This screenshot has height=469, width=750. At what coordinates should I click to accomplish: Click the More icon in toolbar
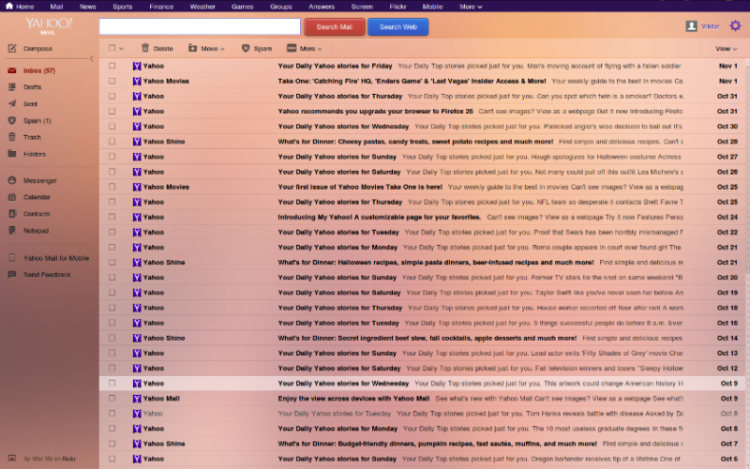click(x=291, y=48)
